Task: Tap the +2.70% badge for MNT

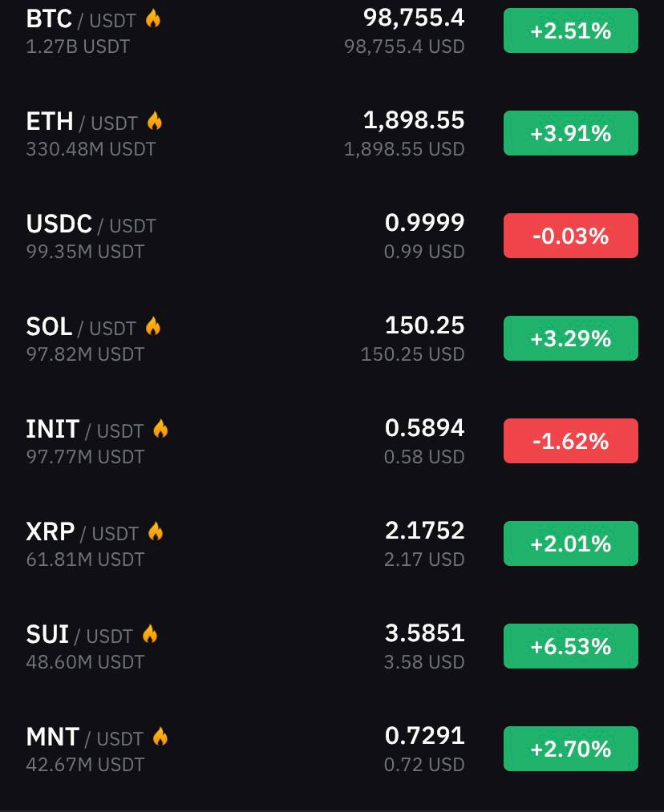Action: point(571,749)
